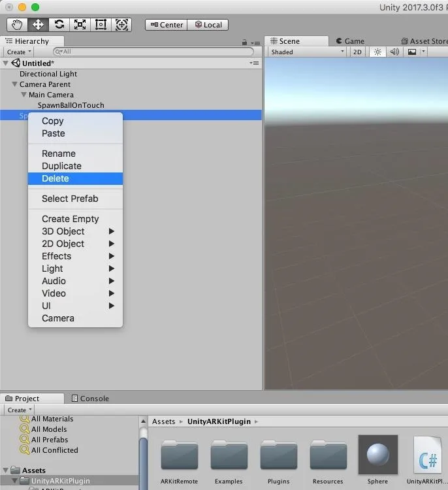Open Hierarchy Create dropdown
Image resolution: width=448 pixels, height=490 pixels.
(x=19, y=52)
